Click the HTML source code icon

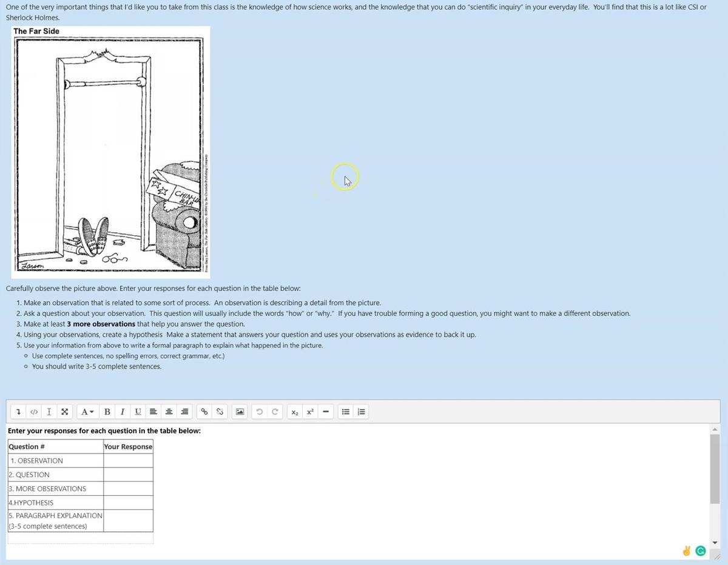click(x=34, y=412)
